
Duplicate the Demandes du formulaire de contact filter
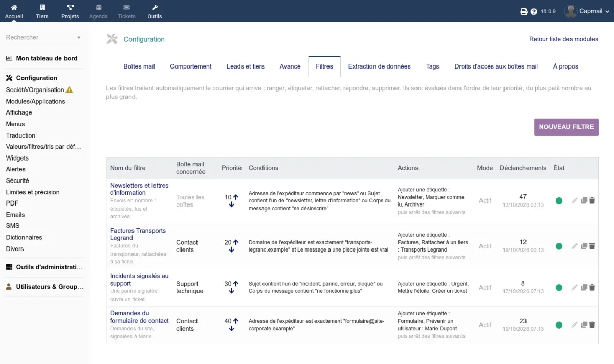point(584,325)
